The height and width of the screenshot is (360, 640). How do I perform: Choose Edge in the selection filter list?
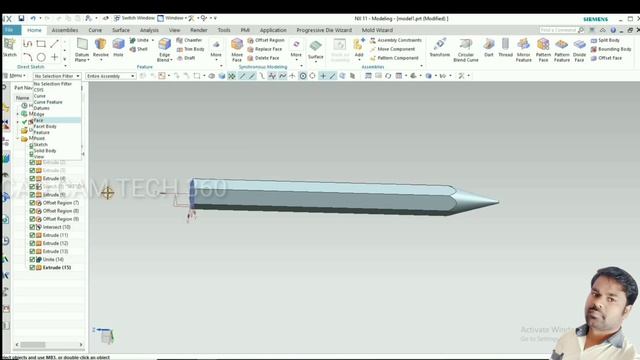[57, 114]
